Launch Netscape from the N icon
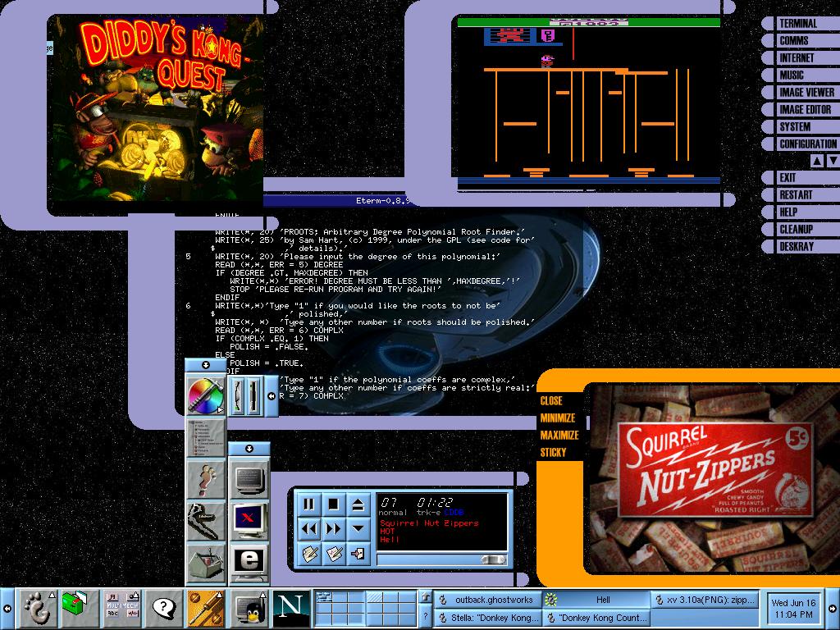 pos(291,609)
